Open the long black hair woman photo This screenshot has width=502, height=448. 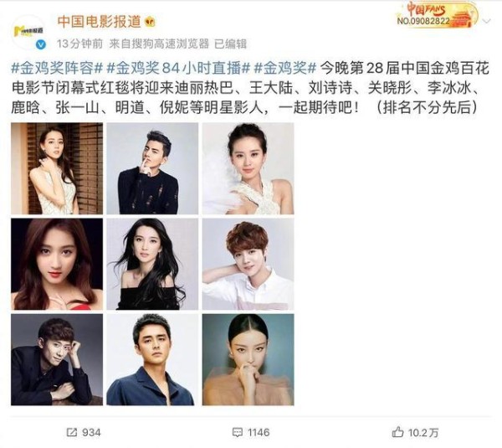tap(152, 264)
